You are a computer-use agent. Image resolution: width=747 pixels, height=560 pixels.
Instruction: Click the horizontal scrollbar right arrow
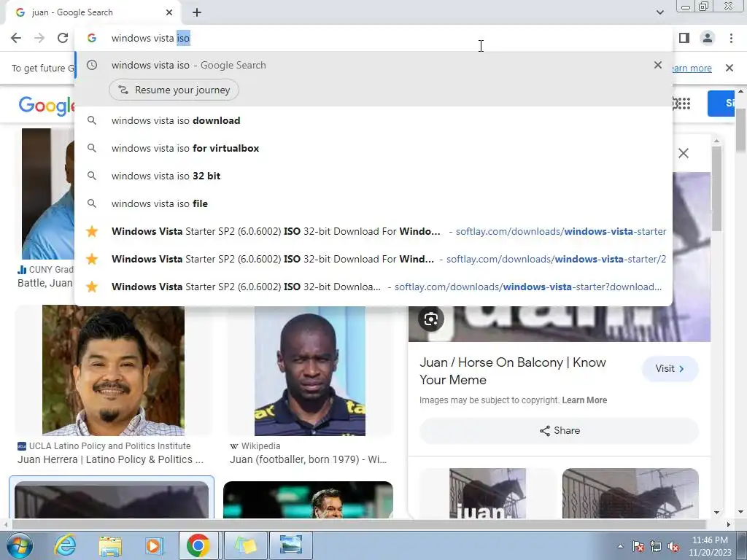[729, 524]
